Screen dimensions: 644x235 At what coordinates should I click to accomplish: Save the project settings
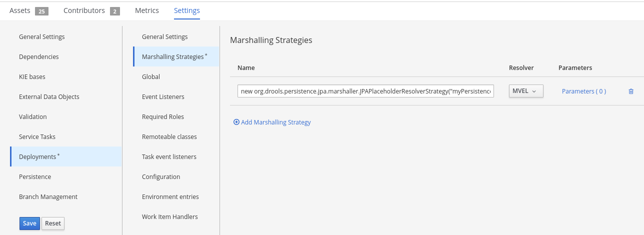point(29,223)
